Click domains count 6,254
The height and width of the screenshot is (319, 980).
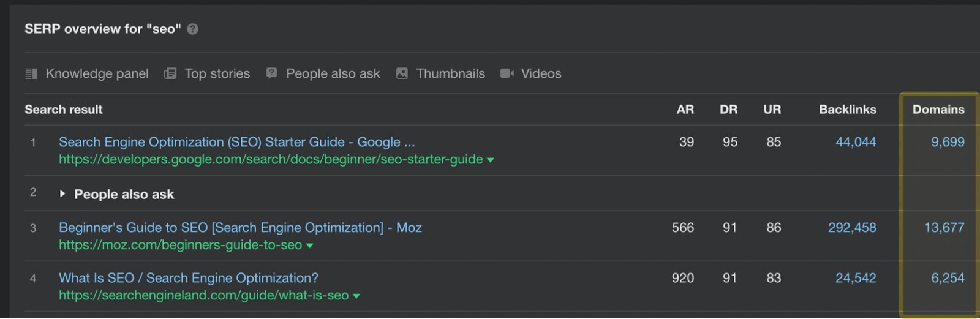948,278
